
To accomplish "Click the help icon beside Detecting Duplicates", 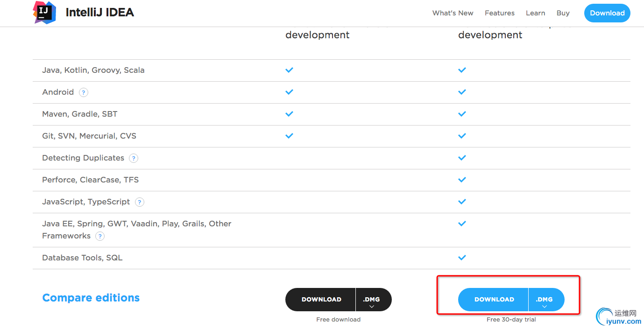I will [x=134, y=158].
